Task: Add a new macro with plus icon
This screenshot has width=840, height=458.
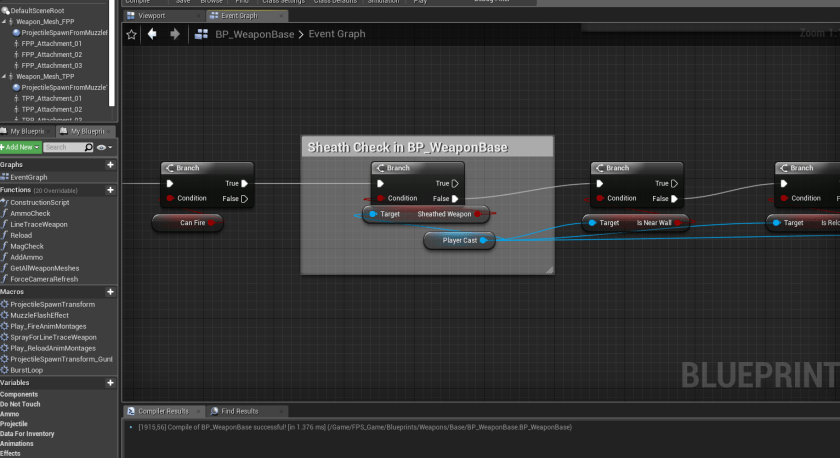Action: point(110,291)
